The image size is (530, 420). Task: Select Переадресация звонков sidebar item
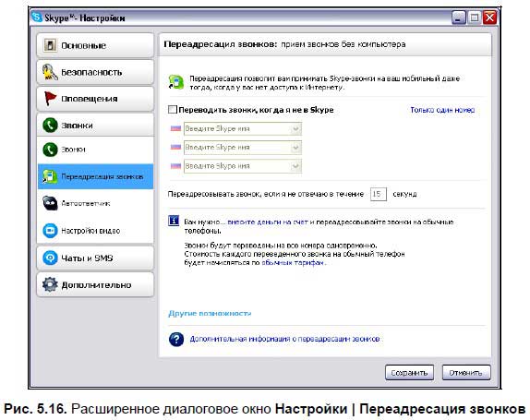coord(95,176)
